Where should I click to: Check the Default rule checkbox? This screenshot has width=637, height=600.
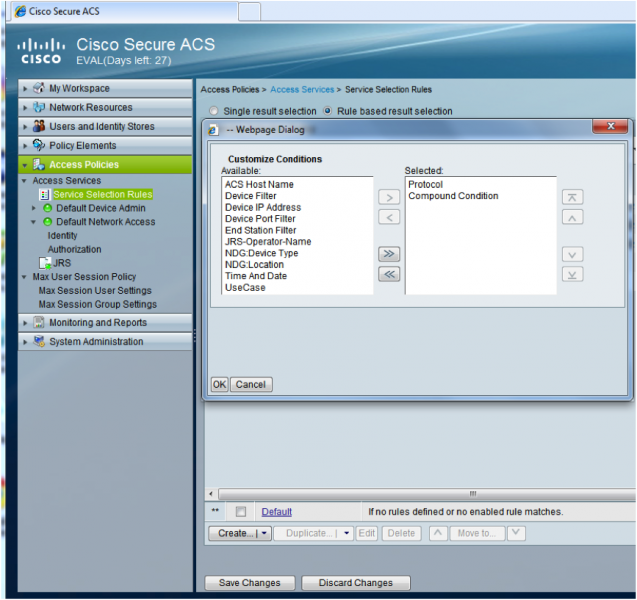pyautogui.click(x=241, y=511)
